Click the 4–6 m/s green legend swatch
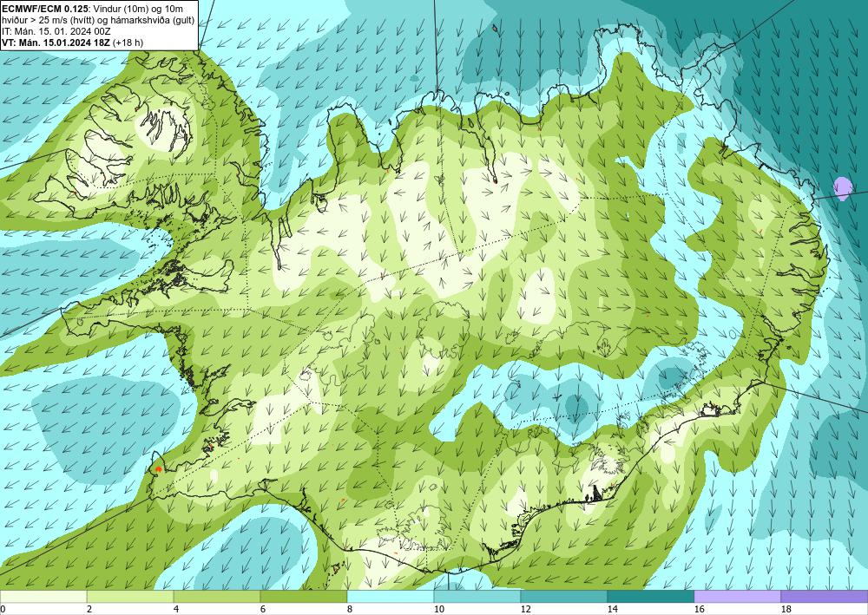868x615 pixels. (x=217, y=597)
